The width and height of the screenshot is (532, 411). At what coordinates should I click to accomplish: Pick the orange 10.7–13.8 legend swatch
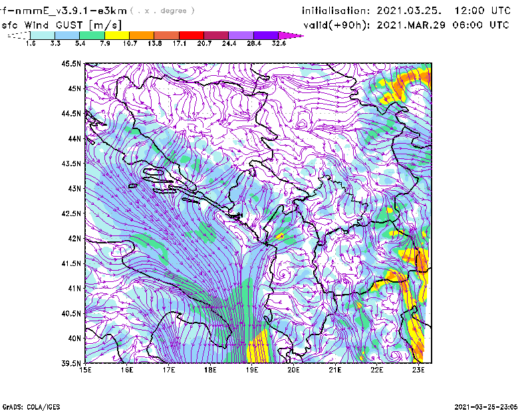pos(142,35)
